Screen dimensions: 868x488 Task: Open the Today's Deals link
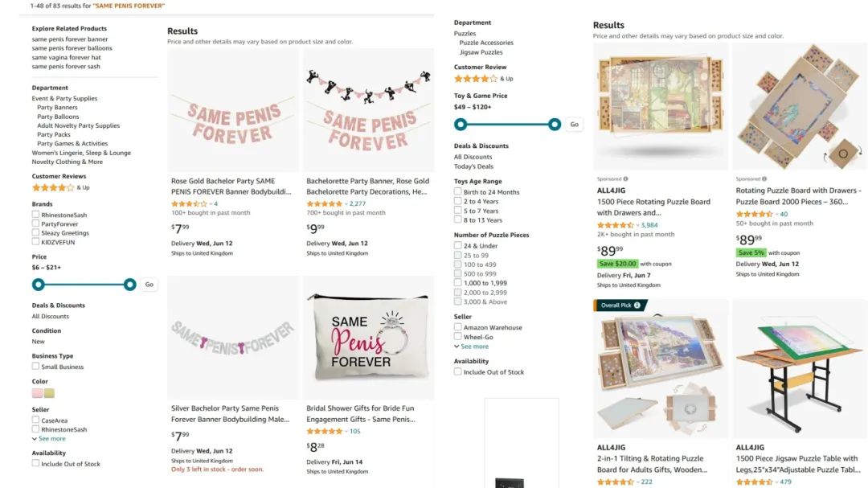(x=473, y=166)
